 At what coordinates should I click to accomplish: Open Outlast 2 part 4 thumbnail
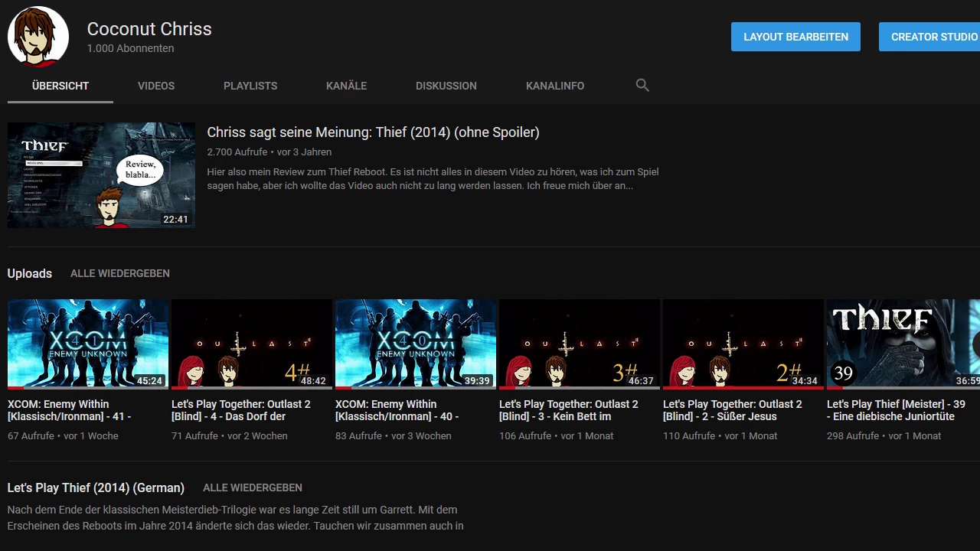(x=252, y=344)
